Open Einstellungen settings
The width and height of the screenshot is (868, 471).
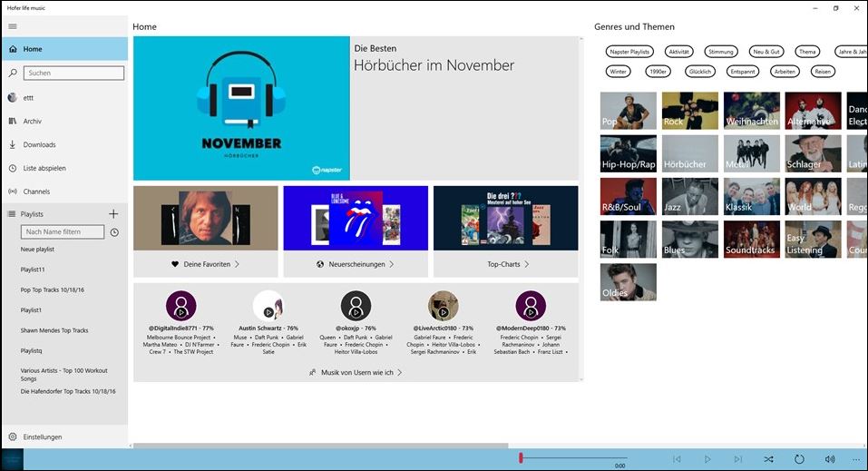pos(64,437)
